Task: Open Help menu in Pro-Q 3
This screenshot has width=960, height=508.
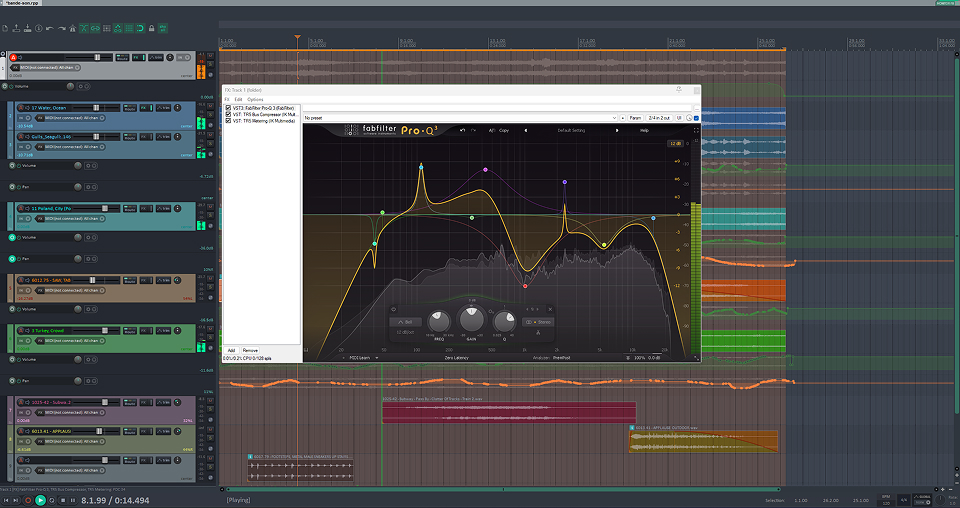Action: click(x=644, y=130)
